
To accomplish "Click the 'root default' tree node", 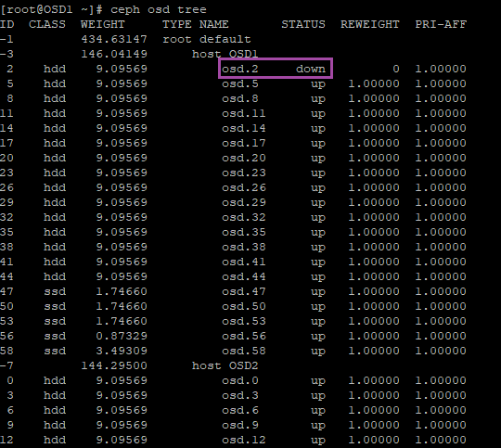I will [207, 39].
